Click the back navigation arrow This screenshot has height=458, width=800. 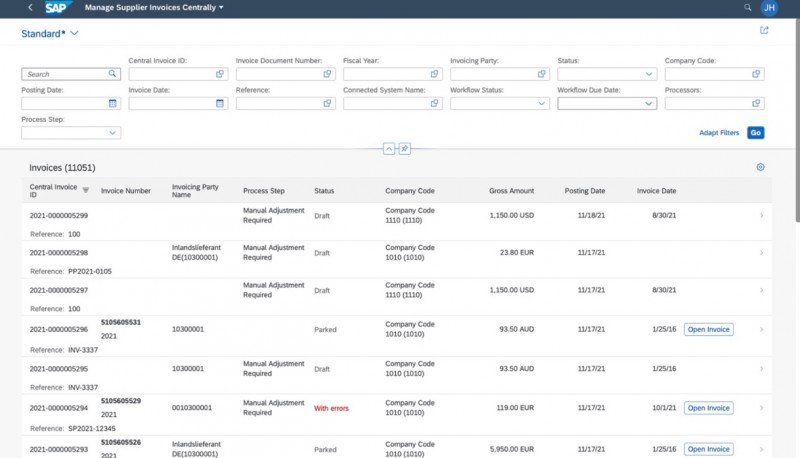click(x=29, y=7)
